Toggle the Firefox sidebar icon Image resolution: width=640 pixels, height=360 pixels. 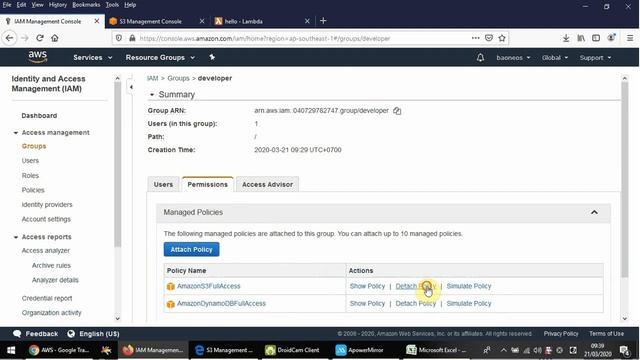[x=596, y=38]
